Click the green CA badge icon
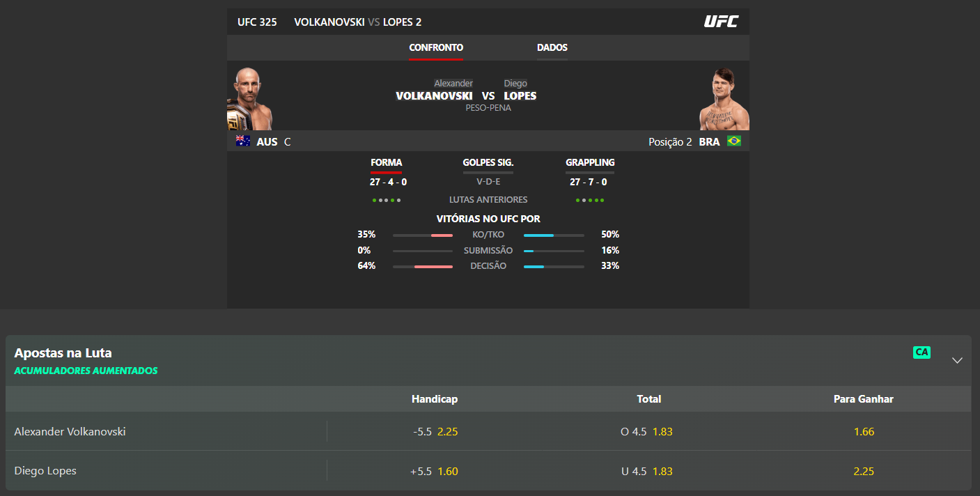Image resolution: width=980 pixels, height=496 pixels. click(921, 352)
